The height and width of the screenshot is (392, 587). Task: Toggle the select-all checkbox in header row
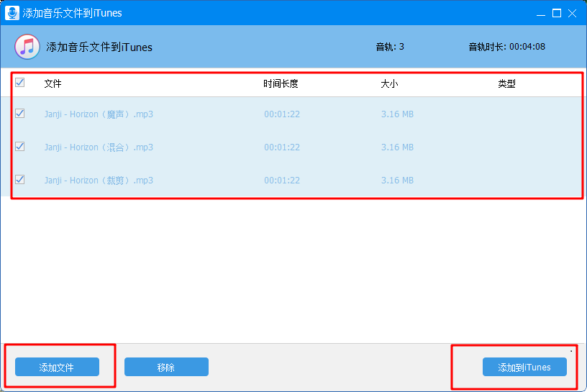click(x=20, y=83)
